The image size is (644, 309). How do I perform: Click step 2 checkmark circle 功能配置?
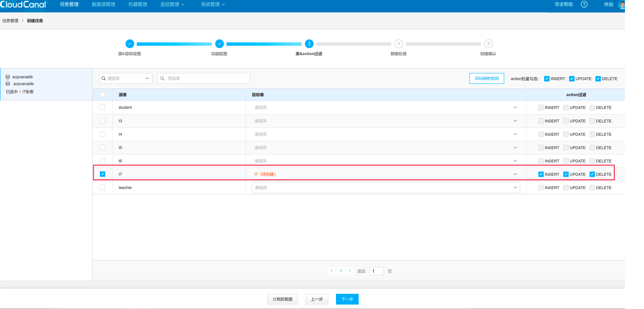click(x=219, y=44)
